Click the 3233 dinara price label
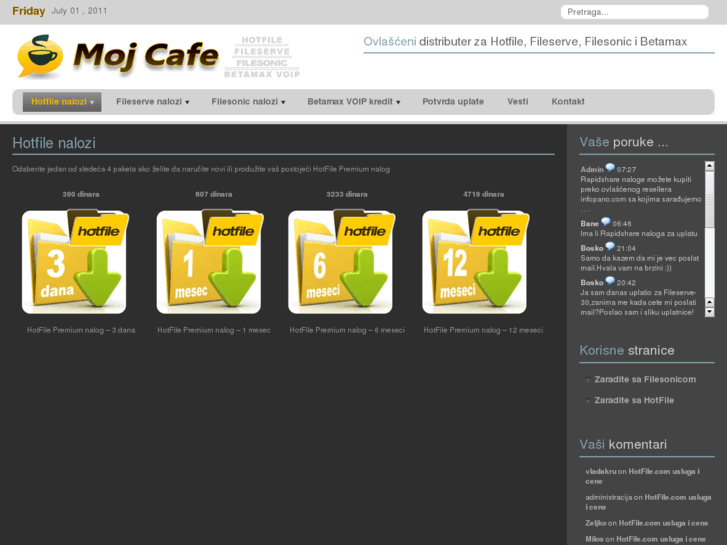Viewport: 727px width, 545px height. [347, 194]
